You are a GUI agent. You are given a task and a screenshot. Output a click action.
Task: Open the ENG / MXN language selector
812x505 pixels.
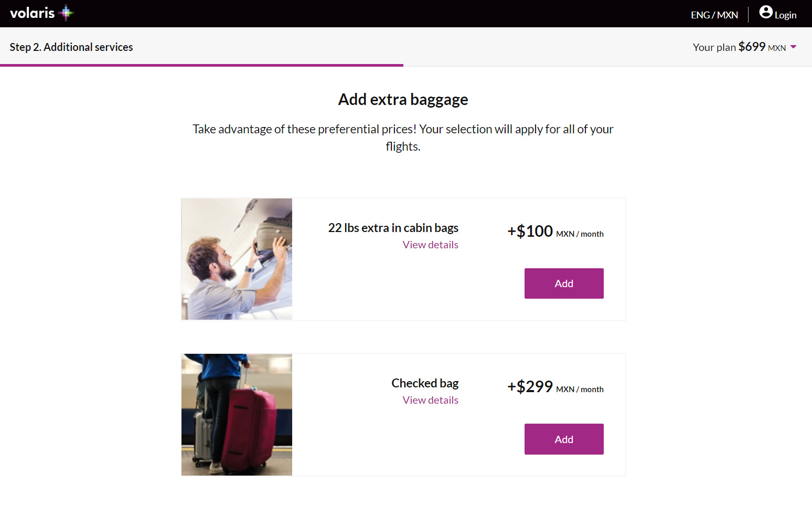(714, 14)
